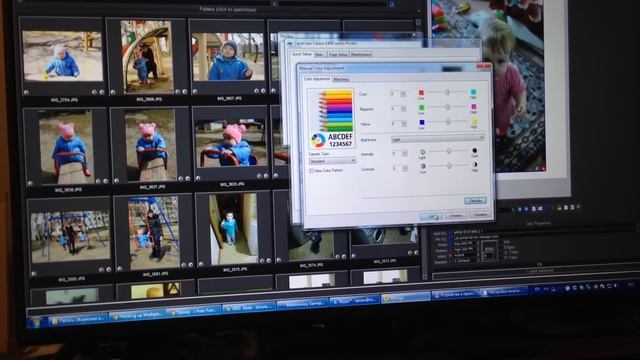Enable the View Color Pattern checkbox
640x360 pixels.
click(311, 171)
